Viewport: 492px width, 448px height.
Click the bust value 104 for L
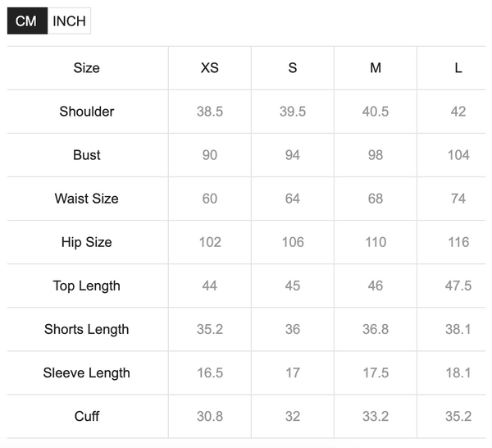(x=458, y=155)
